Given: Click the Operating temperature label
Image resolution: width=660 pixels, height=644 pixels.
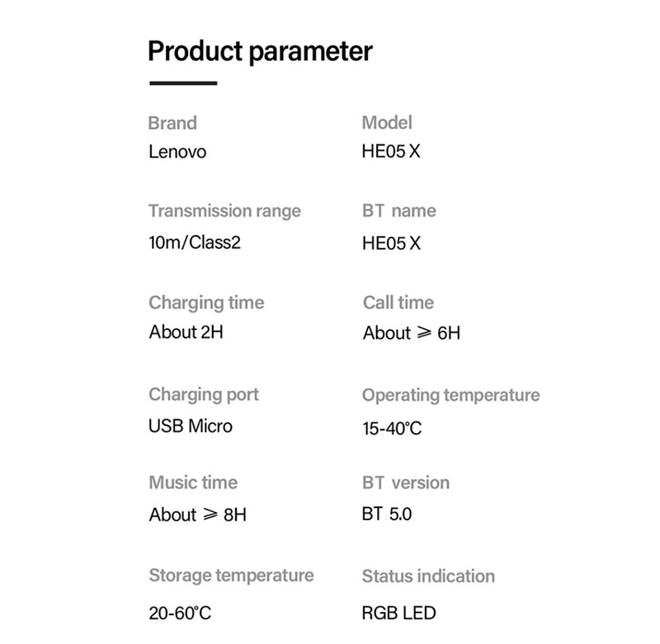Looking at the screenshot, I should point(450,395).
